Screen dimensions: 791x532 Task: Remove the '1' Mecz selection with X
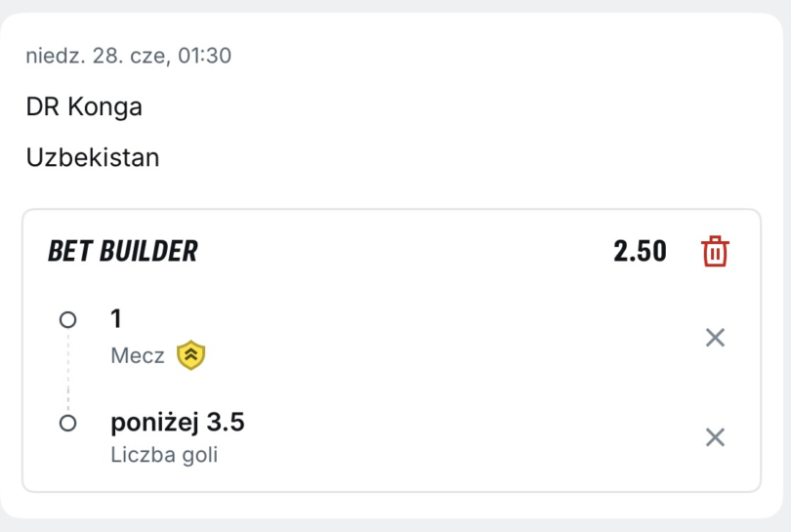pos(715,338)
